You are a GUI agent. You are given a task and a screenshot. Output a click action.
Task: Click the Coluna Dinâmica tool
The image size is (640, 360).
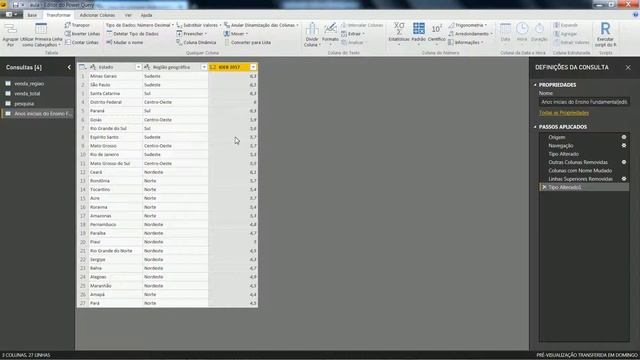(196, 42)
